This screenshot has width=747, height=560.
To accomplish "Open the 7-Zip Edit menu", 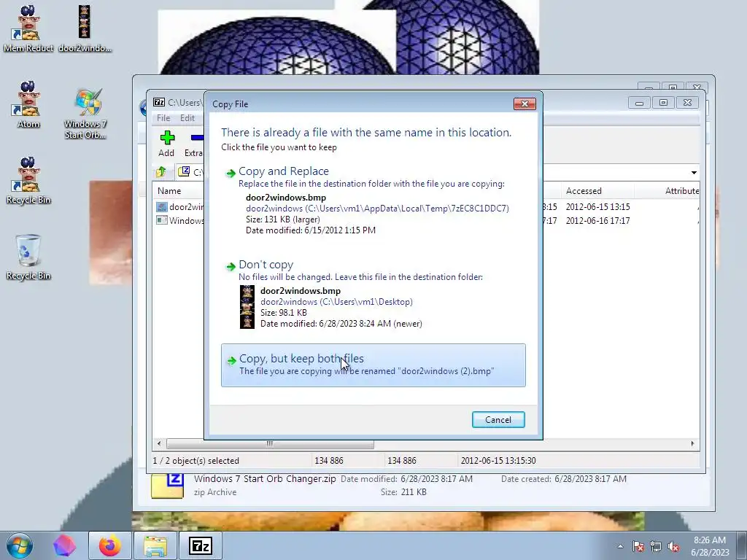I will pos(187,117).
